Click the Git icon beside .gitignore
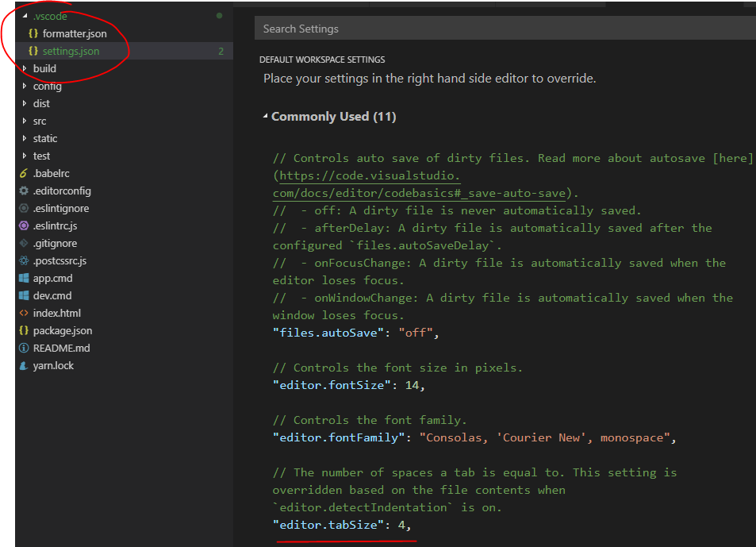756x547 pixels. coord(22,243)
